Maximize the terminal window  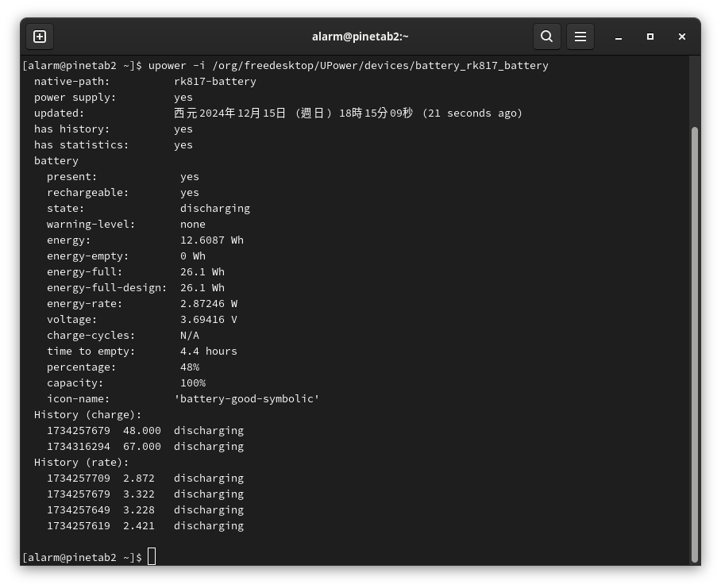click(x=650, y=37)
